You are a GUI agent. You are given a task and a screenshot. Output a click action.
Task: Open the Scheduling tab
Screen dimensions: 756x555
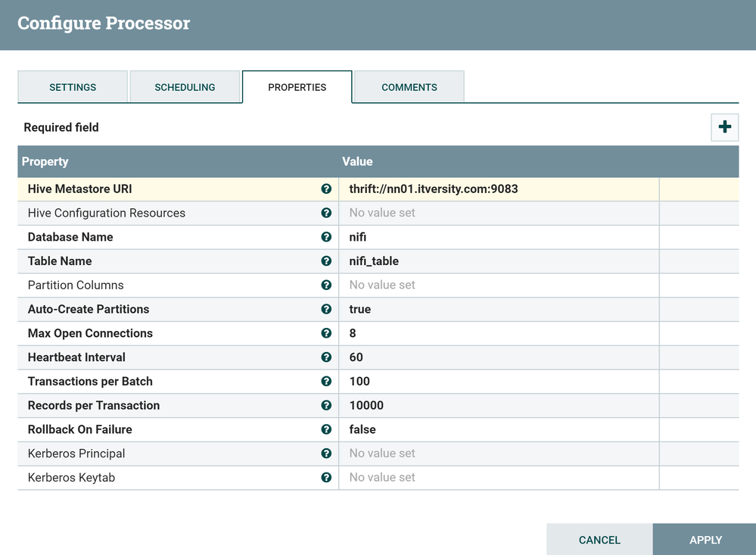click(x=185, y=87)
